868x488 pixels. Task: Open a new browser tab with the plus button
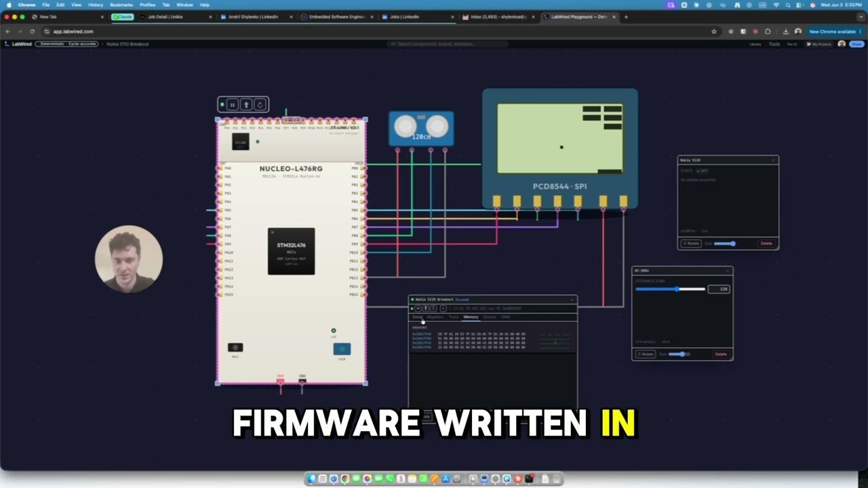626,16
